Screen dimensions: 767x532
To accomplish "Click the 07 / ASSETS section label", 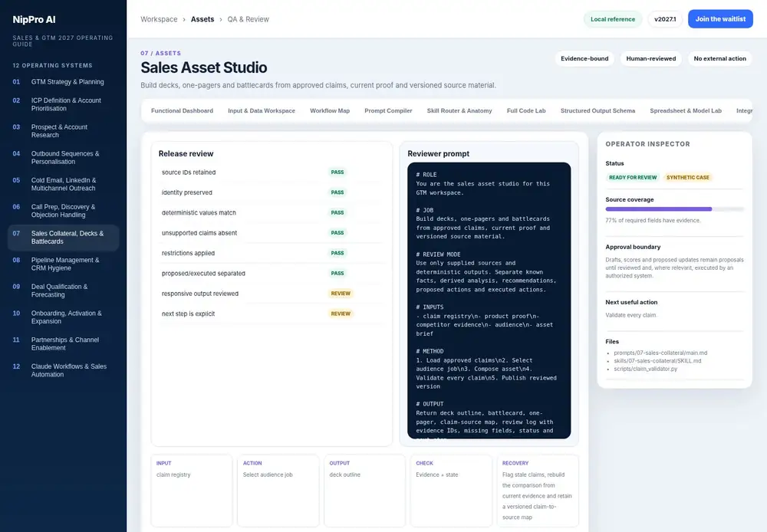I will pos(160,53).
